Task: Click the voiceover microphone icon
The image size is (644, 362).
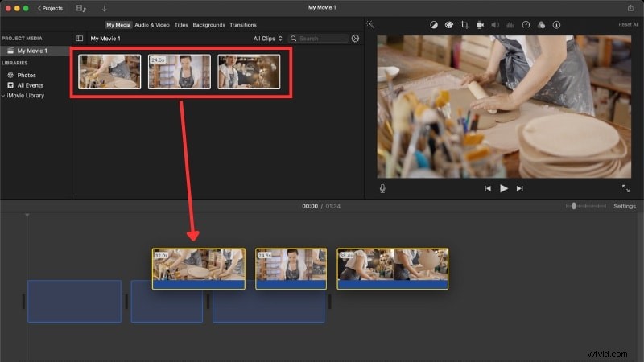Action: tap(382, 188)
